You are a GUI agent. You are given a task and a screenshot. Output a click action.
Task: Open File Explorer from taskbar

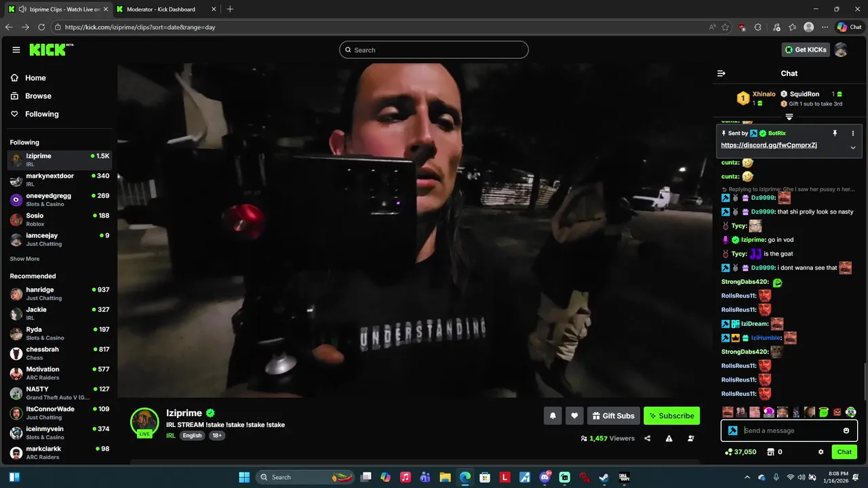pyautogui.click(x=445, y=477)
